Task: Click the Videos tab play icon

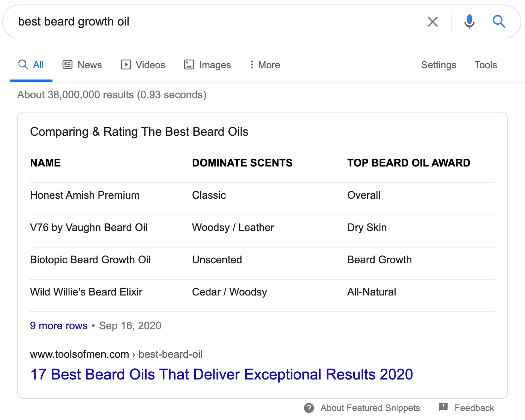Action: [126, 64]
